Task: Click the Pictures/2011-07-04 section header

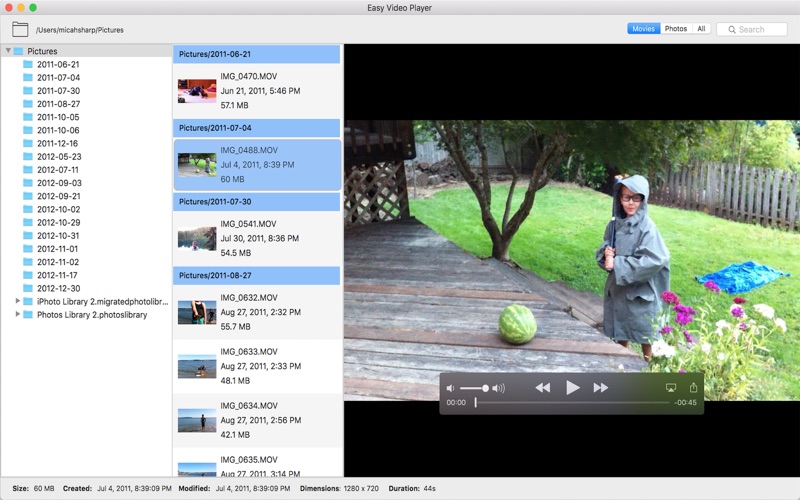Action: coord(257,128)
